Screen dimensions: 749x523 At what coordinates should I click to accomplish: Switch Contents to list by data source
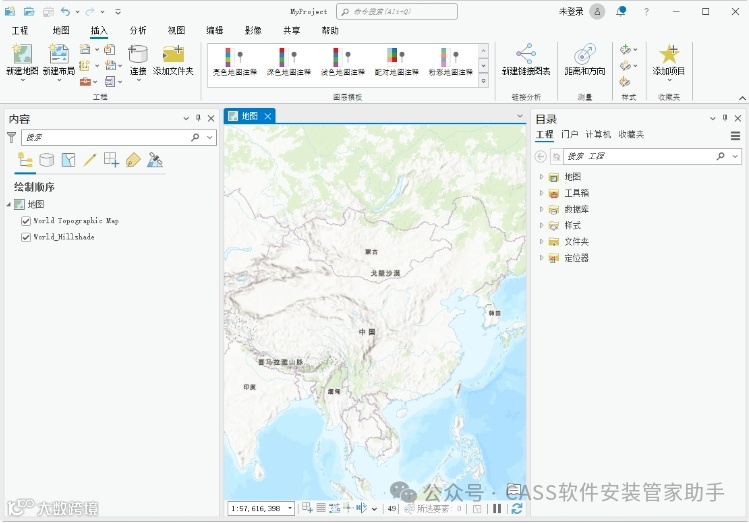tap(46, 160)
